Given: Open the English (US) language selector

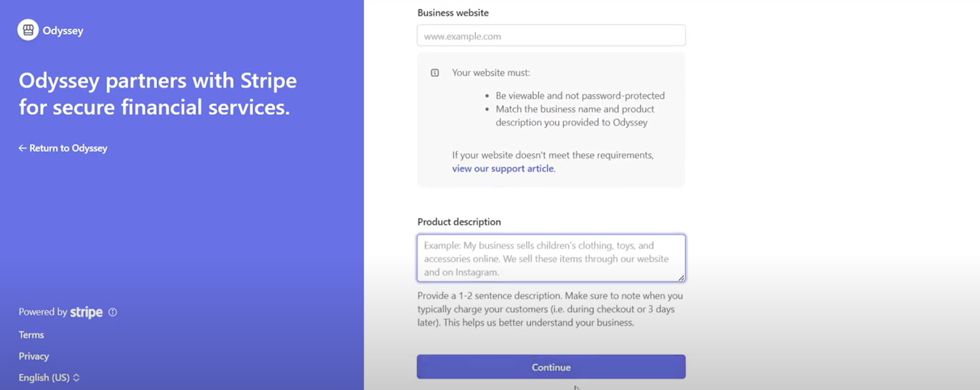Looking at the screenshot, I should (x=49, y=378).
